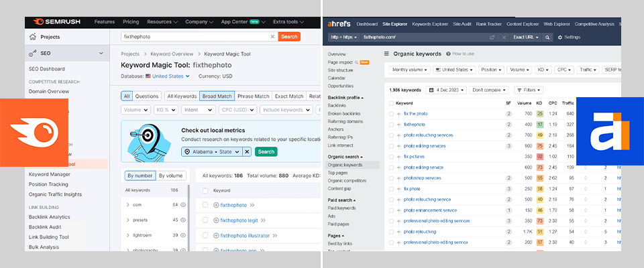Select the Phrase Match tab
The height and width of the screenshot is (268, 644).
pyautogui.click(x=254, y=96)
